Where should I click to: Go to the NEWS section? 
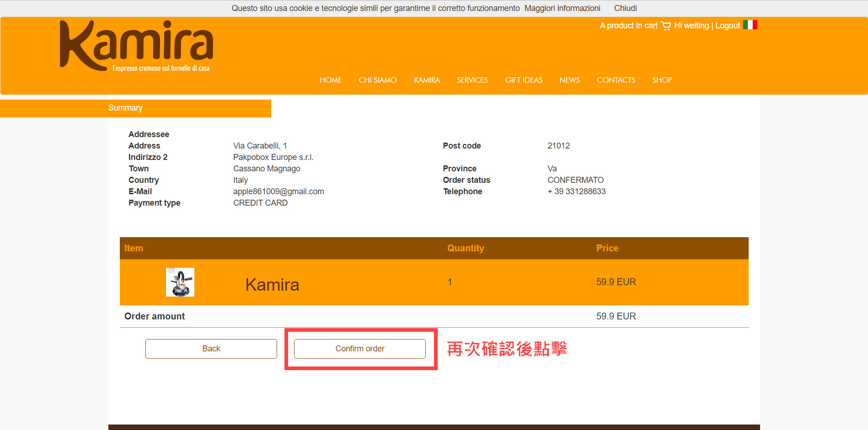coord(569,80)
